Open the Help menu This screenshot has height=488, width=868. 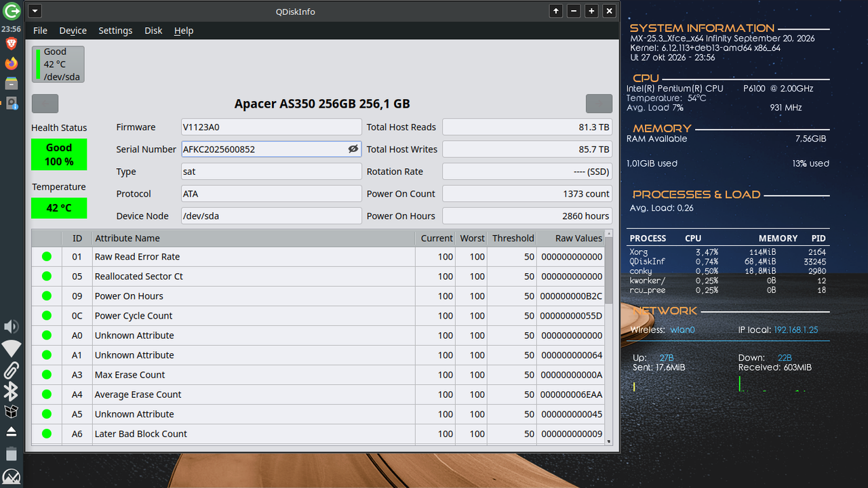pyautogui.click(x=184, y=30)
